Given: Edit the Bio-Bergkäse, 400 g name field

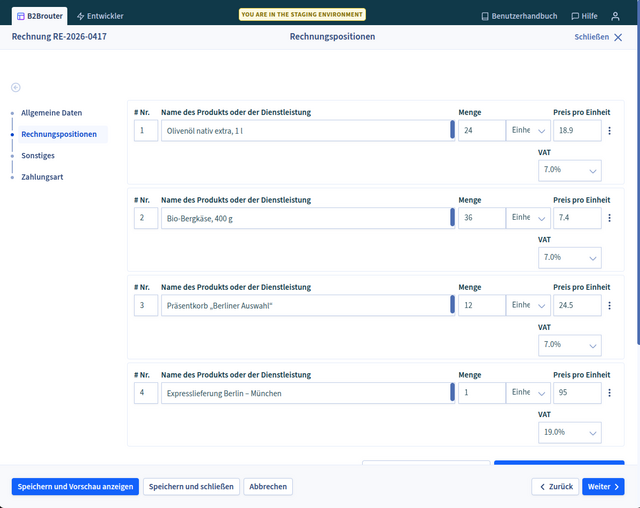Looking at the screenshot, I should tap(308, 218).
